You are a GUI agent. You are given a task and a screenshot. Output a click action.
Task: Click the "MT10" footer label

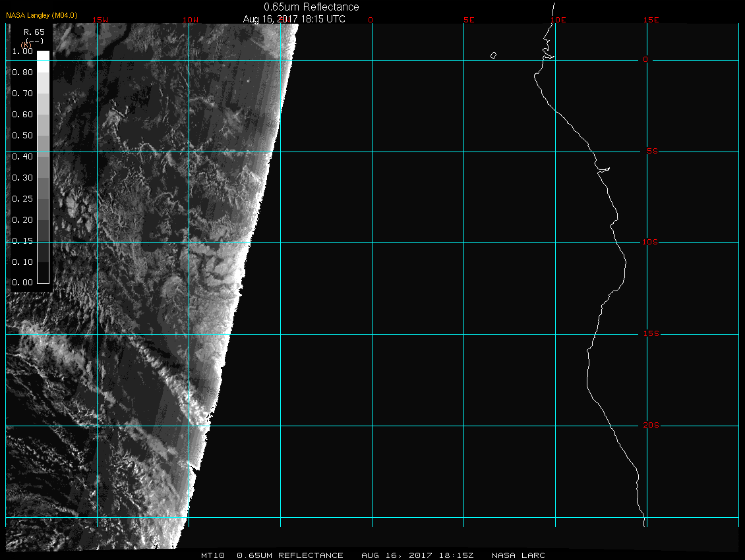pyautogui.click(x=213, y=555)
